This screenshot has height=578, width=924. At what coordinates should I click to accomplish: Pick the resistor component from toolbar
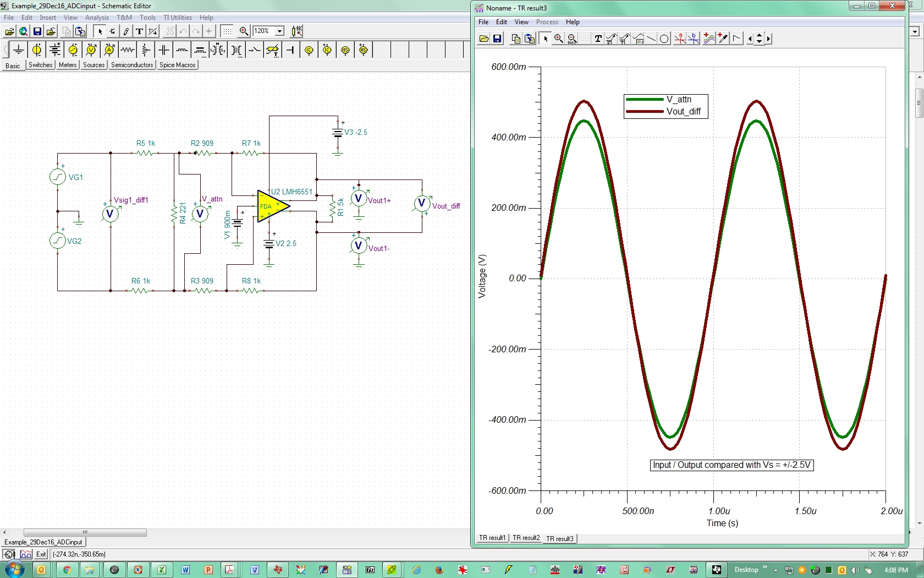coord(128,50)
